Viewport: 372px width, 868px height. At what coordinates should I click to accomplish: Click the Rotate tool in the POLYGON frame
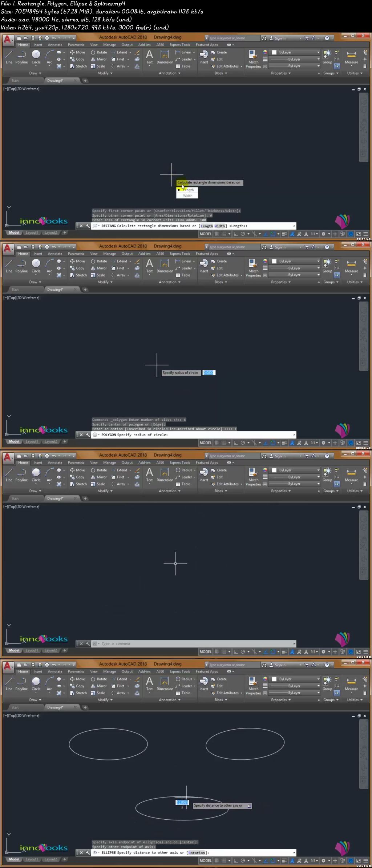pos(99,261)
